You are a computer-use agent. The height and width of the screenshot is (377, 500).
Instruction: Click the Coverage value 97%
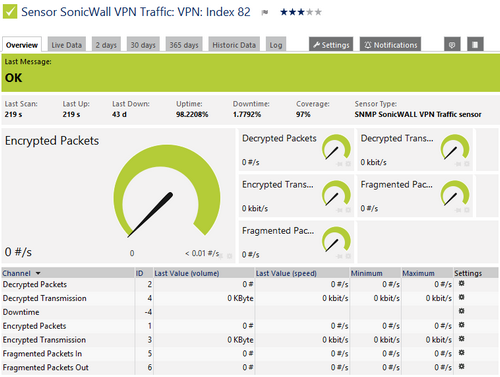(303, 114)
